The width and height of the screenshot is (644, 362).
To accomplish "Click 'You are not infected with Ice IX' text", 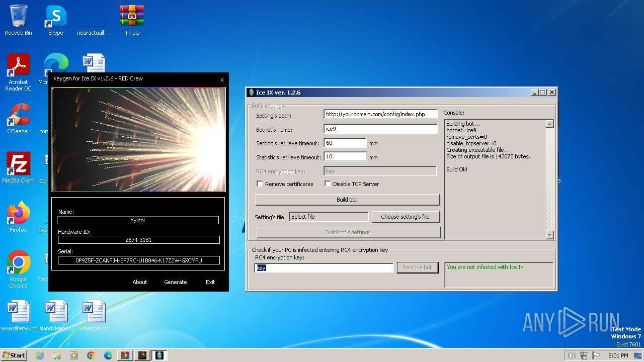I will [485, 267].
